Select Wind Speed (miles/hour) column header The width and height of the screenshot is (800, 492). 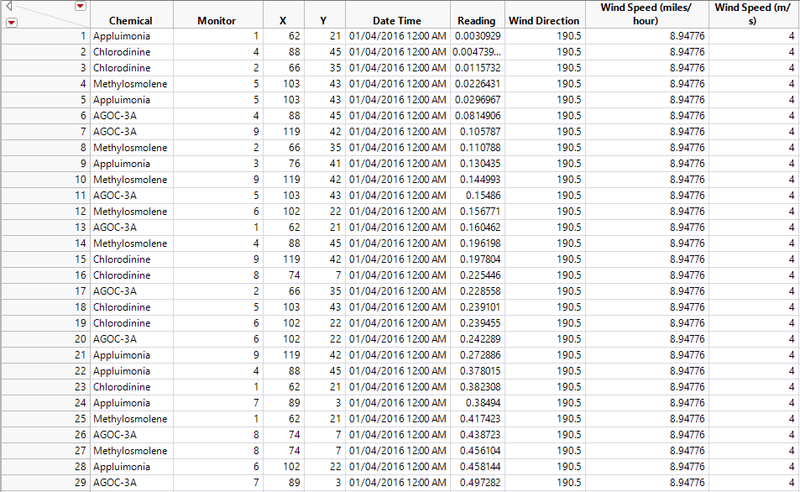[646, 14]
